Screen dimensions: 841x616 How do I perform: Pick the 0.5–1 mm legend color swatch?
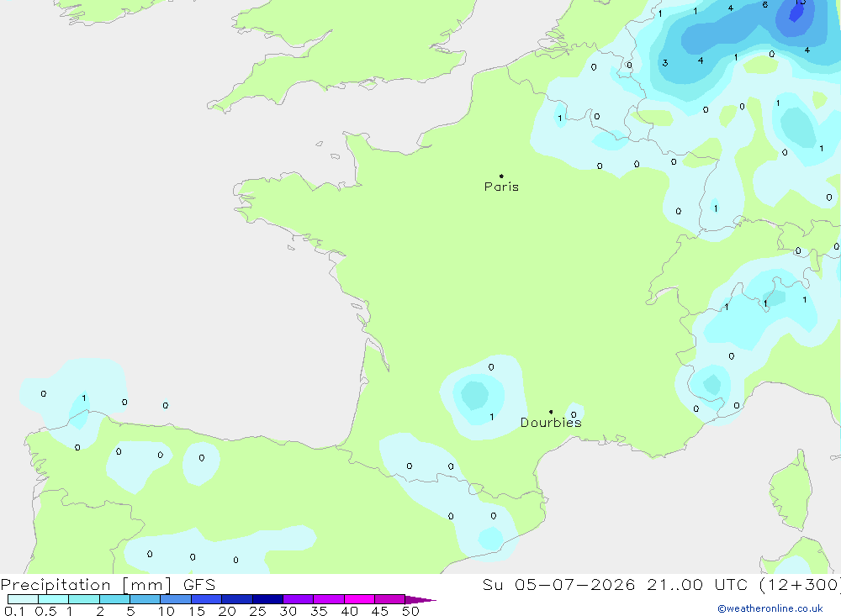[54, 599]
